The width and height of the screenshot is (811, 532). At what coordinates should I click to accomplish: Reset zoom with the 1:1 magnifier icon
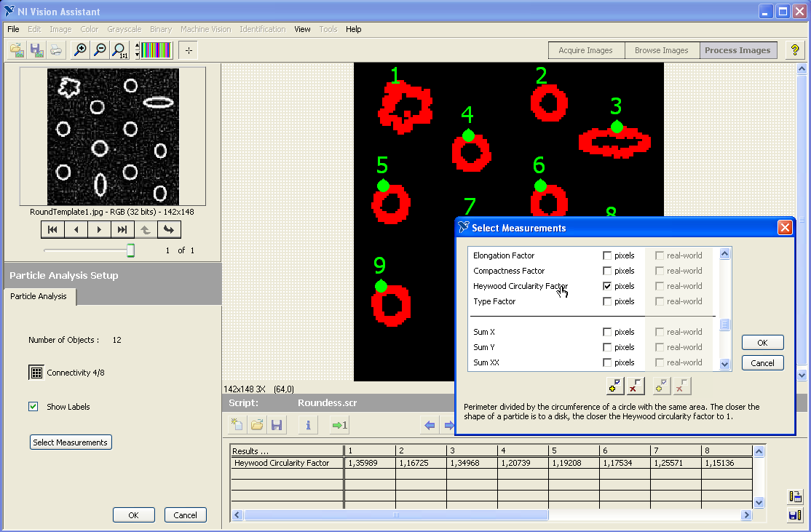click(119, 50)
